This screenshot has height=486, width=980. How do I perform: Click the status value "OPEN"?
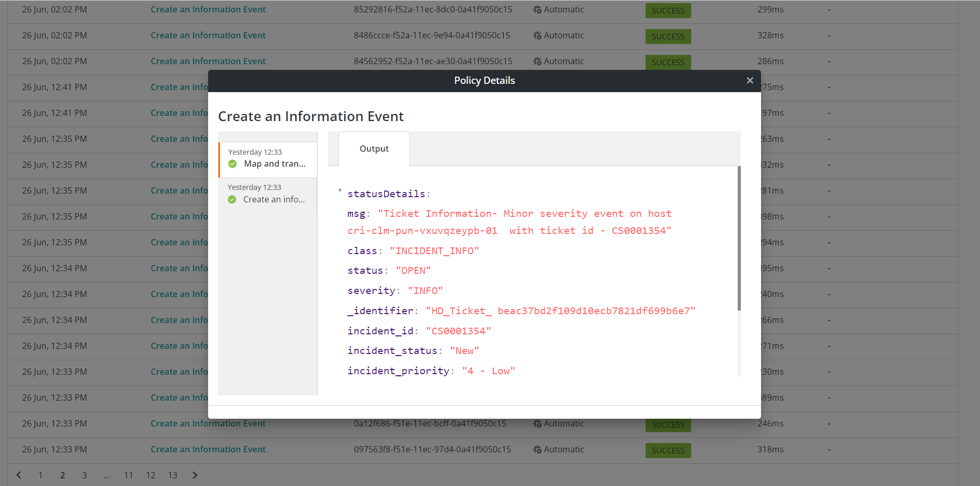413,271
